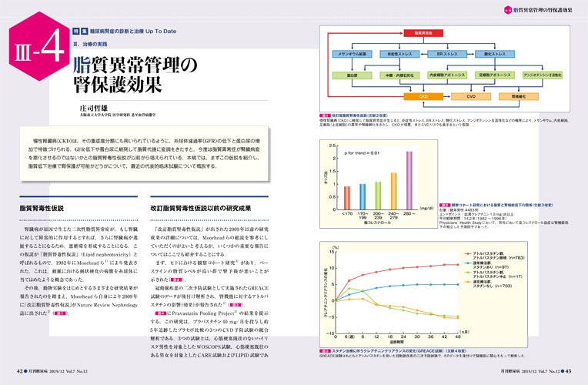This screenshot has height=385, width=588.
Task: Click the green 蛋白尿 flowchart box
Action: coord(352,75)
